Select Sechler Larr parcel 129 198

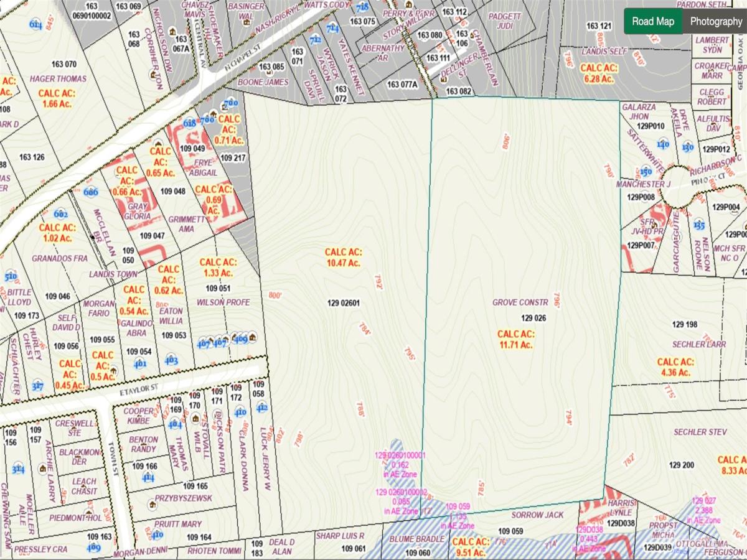coord(685,324)
